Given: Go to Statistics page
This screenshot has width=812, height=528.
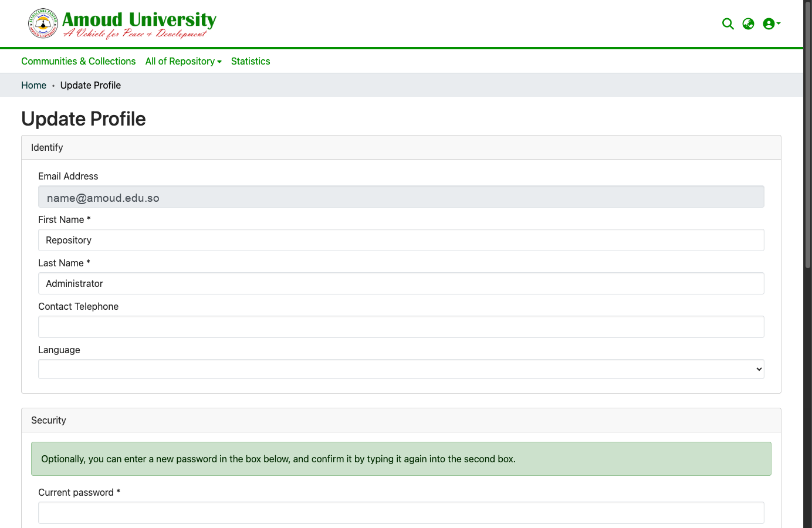Looking at the screenshot, I should 251,61.
